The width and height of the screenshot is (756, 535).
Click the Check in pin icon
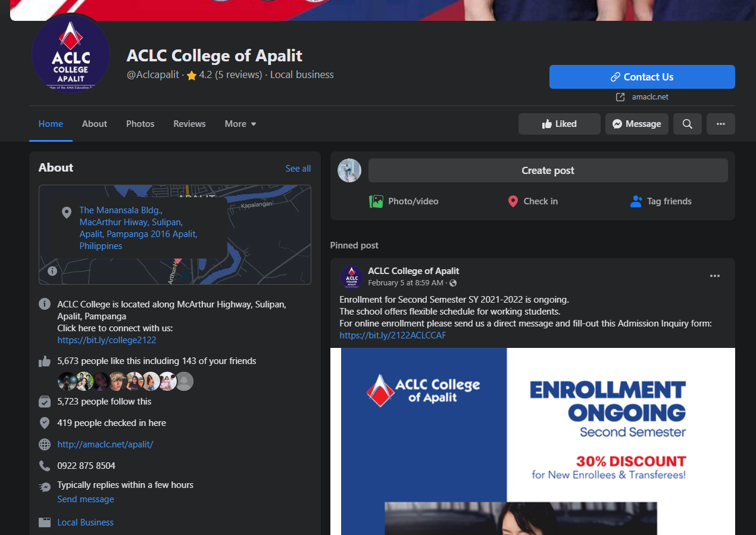tap(513, 201)
